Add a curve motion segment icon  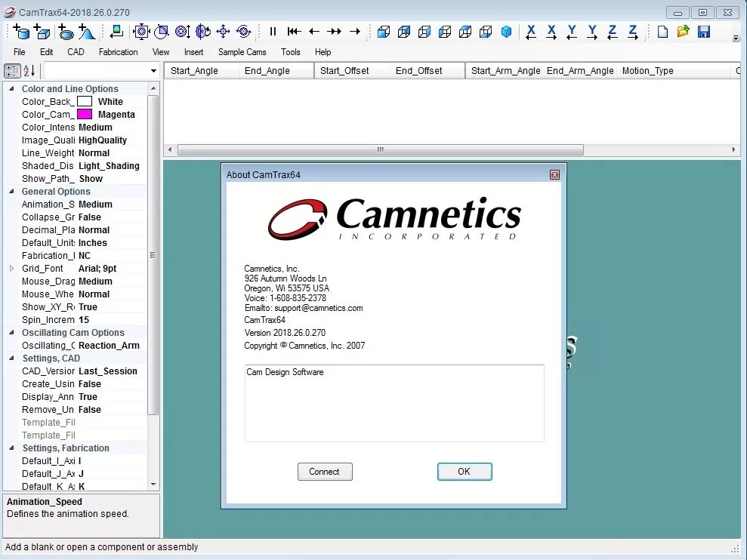[x=87, y=32]
